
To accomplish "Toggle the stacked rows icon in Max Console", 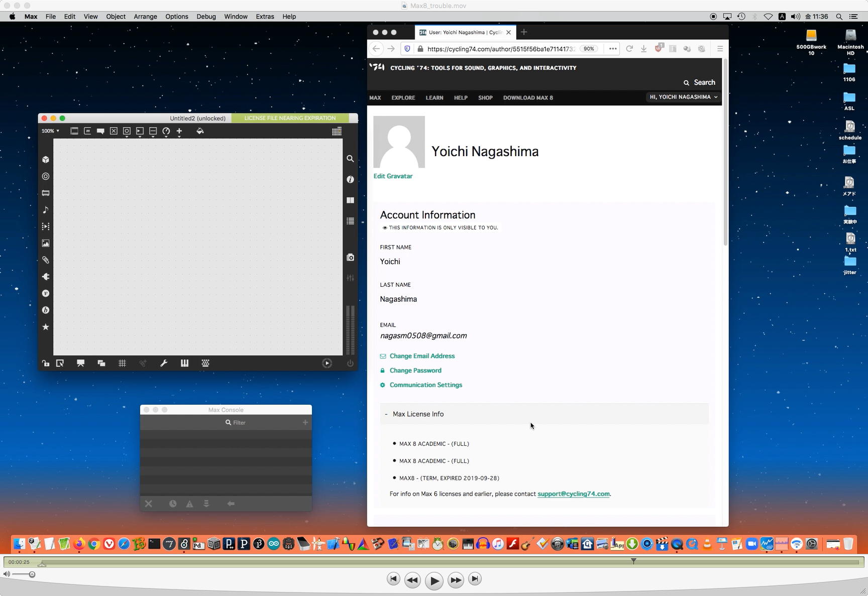I will 206,504.
